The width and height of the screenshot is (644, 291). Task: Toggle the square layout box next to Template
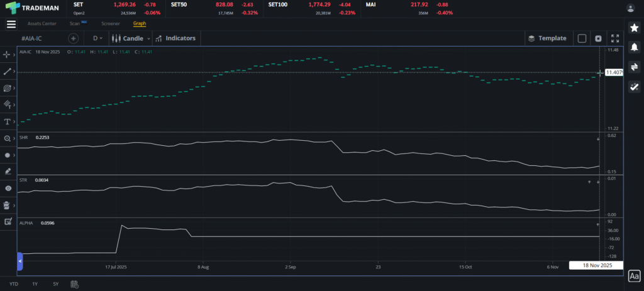click(582, 38)
